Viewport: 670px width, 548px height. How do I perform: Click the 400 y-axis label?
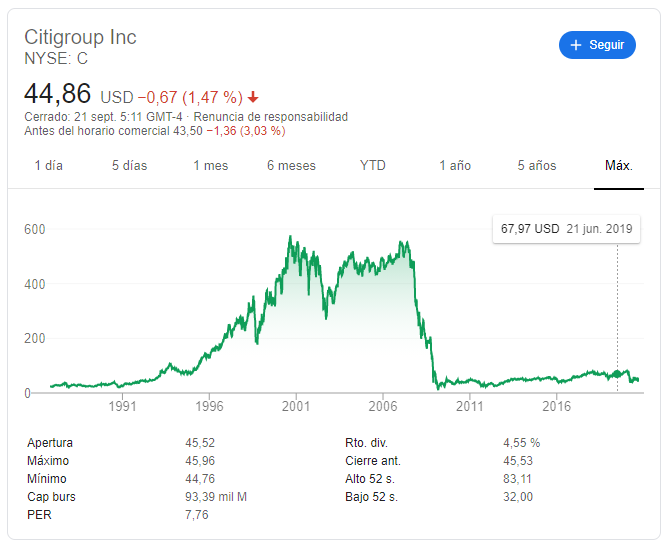coord(35,284)
